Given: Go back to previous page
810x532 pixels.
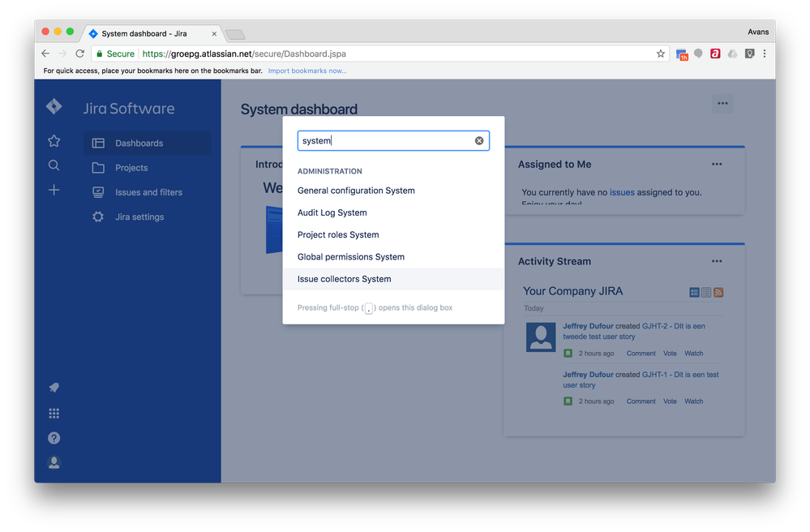Looking at the screenshot, I should (x=45, y=54).
